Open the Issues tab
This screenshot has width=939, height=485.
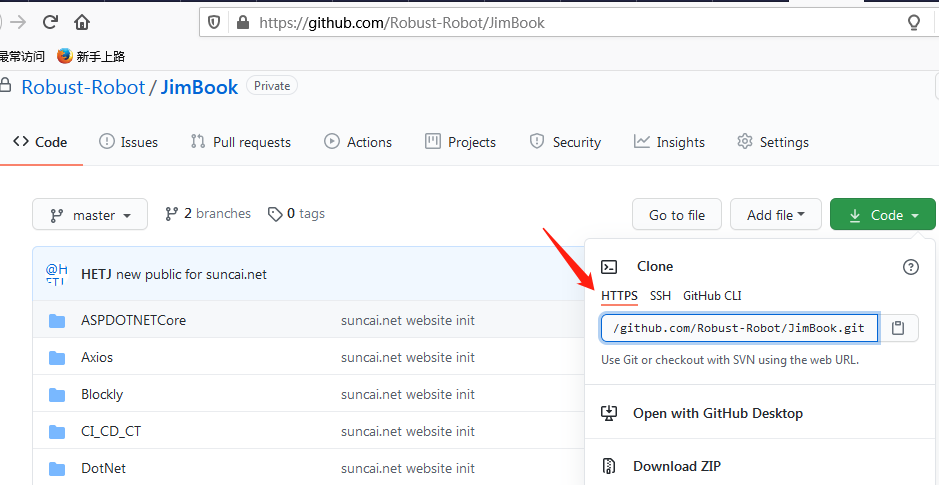click(x=129, y=142)
